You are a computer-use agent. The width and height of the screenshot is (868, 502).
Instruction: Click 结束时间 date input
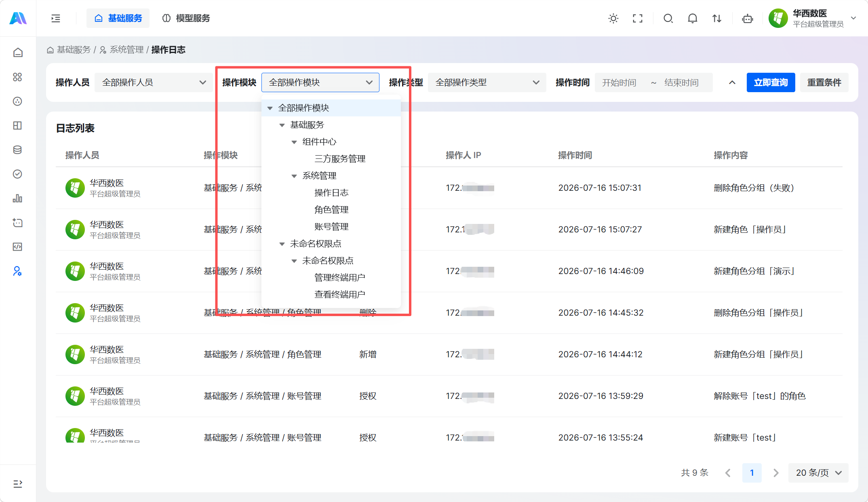click(682, 82)
